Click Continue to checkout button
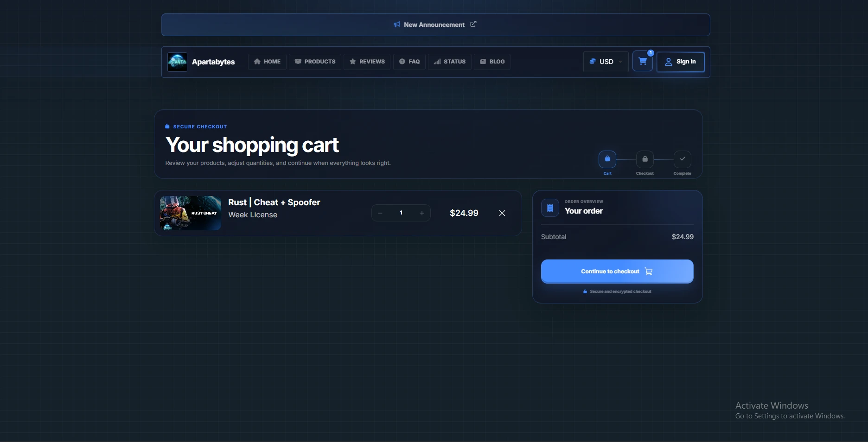The height and width of the screenshot is (442, 868). [617, 272]
